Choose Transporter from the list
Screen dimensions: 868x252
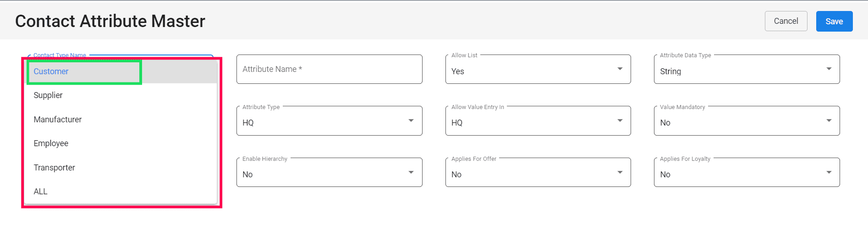(55, 168)
